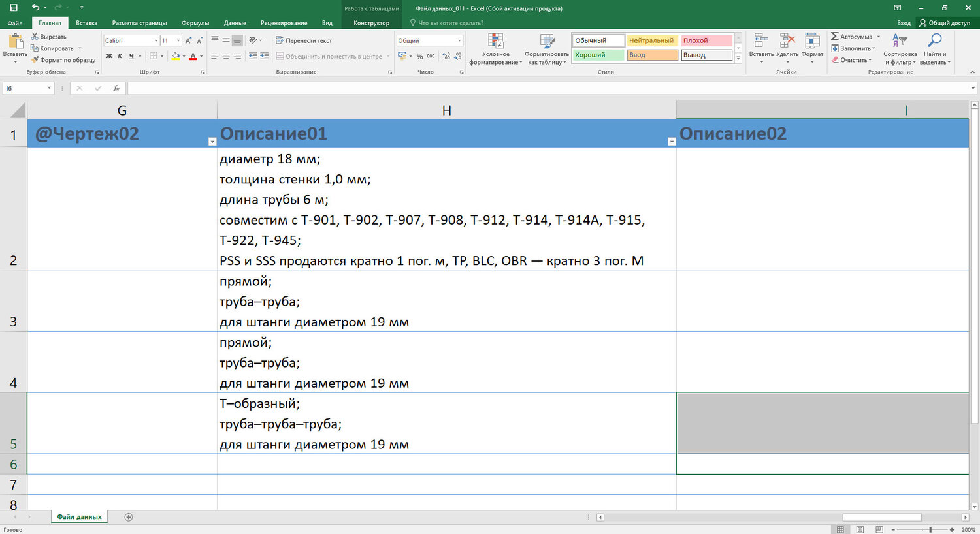Expand the cell styles gallery
Screen dimensions: 980x534
click(738, 59)
